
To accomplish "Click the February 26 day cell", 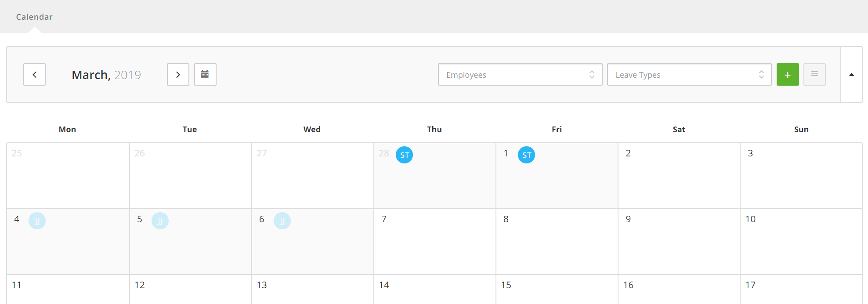I will [x=191, y=176].
